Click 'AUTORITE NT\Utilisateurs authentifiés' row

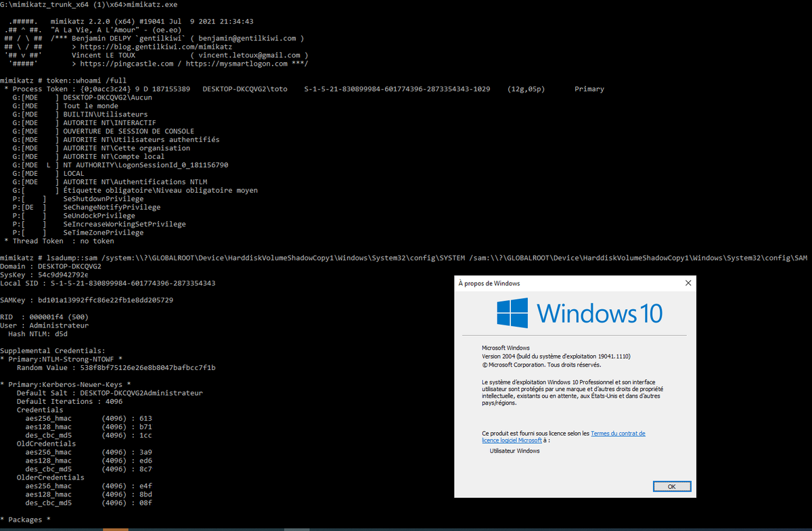tap(116, 140)
